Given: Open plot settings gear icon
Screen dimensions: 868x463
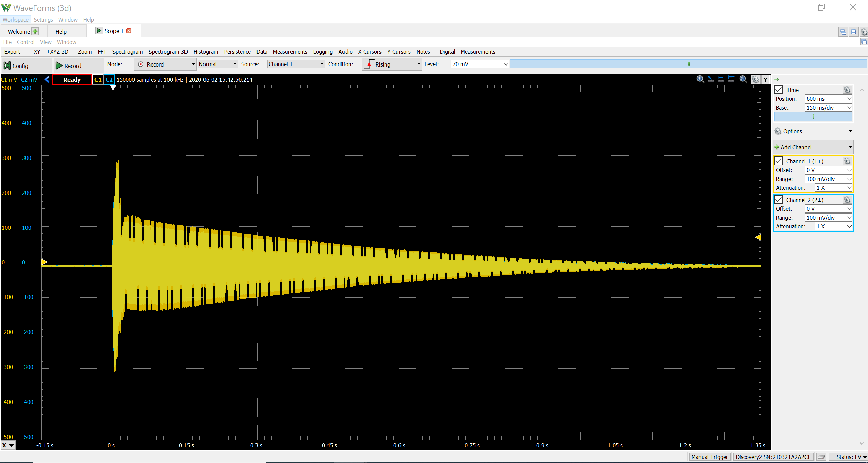Looking at the screenshot, I should (755, 79).
